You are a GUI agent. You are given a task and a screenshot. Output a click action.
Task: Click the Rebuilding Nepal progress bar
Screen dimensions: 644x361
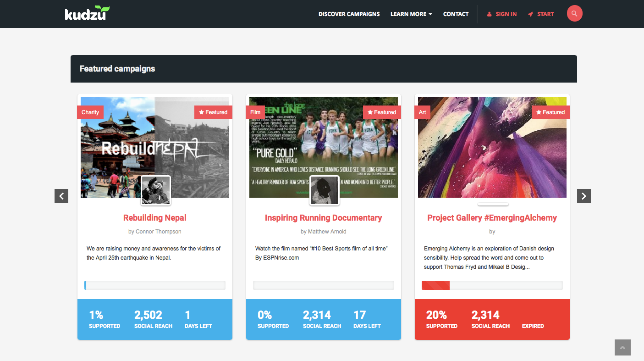[155, 285]
